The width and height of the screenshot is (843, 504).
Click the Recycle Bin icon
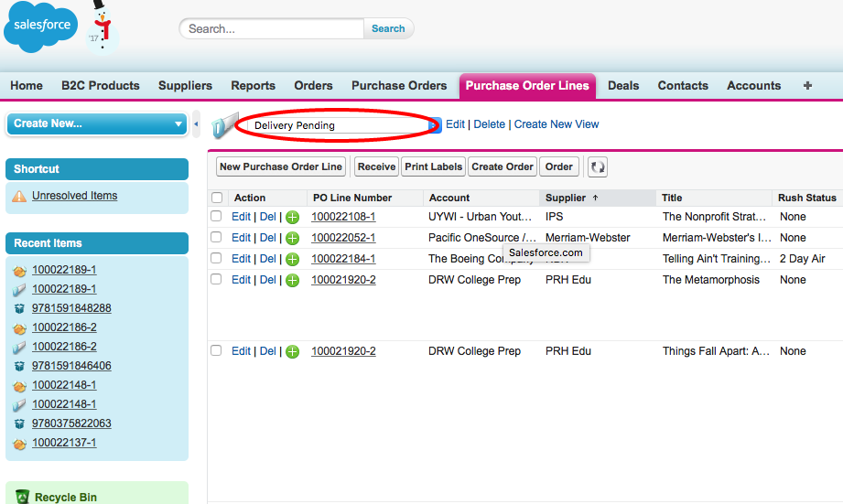click(22, 497)
